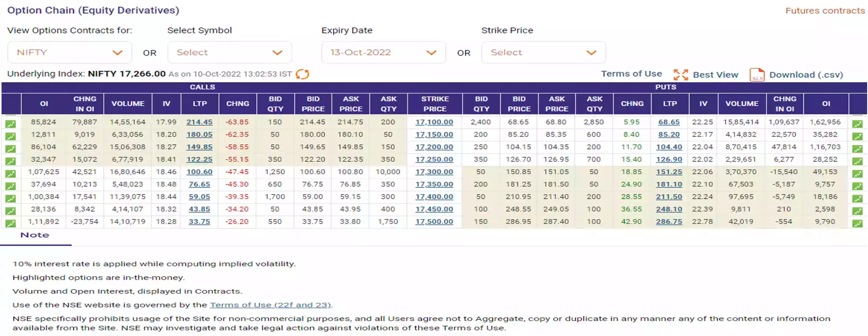Open the puts chart icon for strike 17,450.00
The width and height of the screenshot is (868, 336).
[857, 211]
